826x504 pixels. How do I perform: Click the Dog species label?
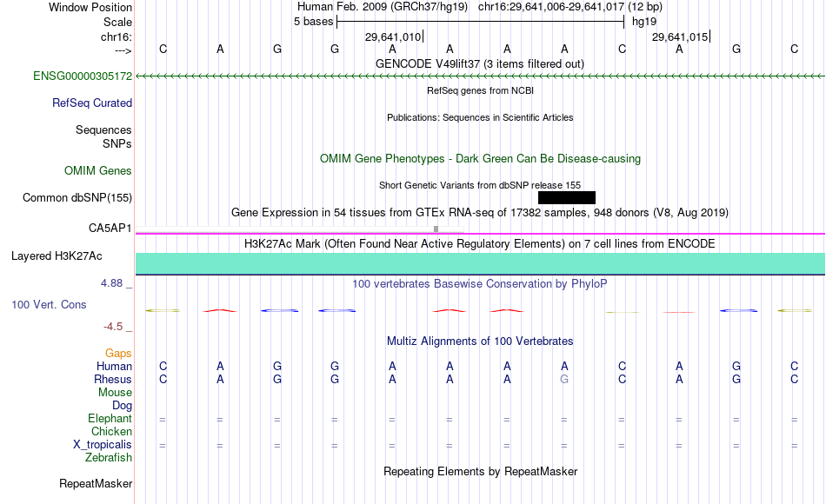pyautogui.click(x=123, y=405)
